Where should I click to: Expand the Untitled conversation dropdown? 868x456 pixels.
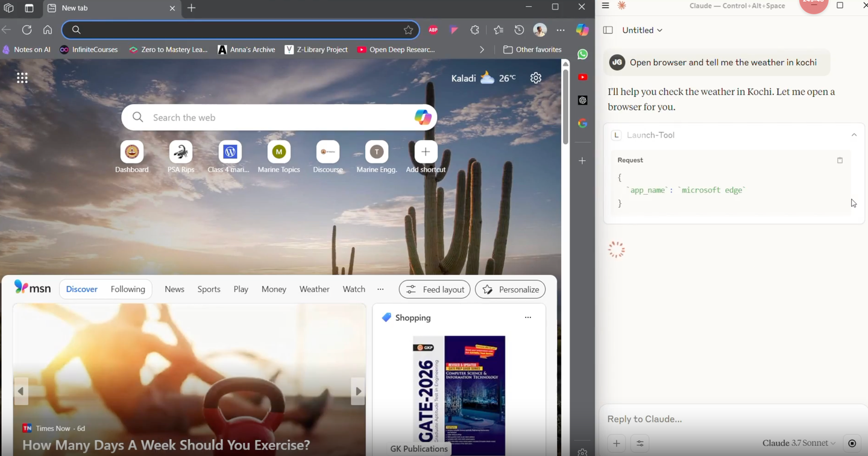coord(643,30)
